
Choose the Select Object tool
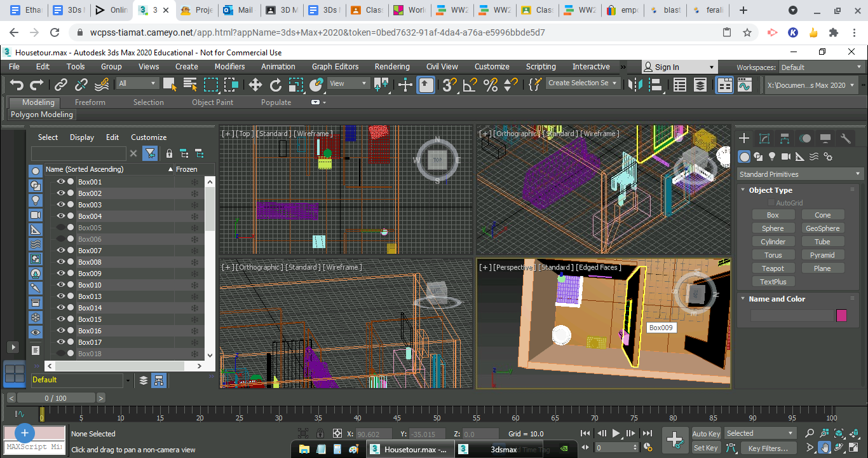[170, 84]
